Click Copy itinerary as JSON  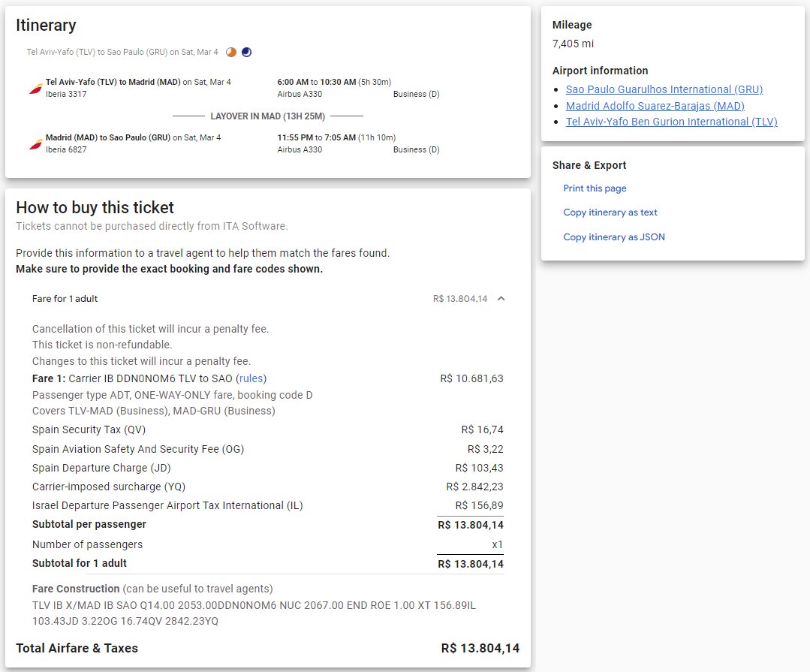coord(614,237)
